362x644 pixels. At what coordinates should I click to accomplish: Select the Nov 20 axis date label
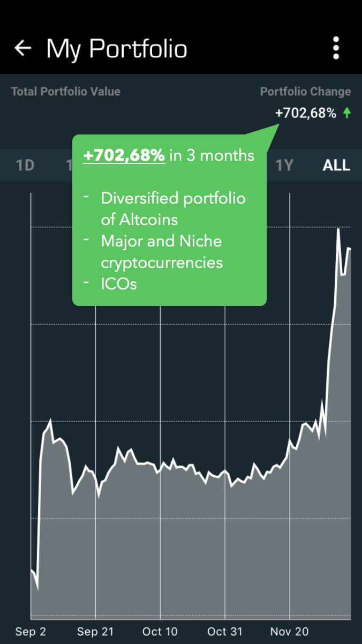tap(290, 632)
